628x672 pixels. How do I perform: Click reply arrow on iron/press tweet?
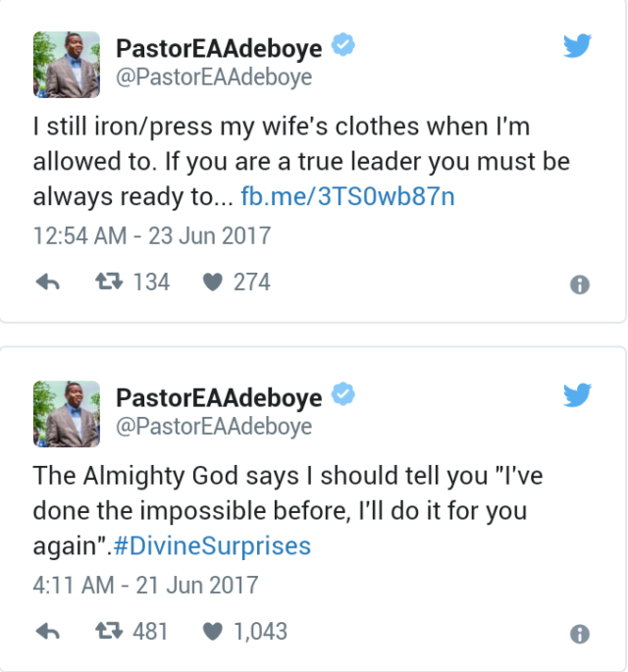point(47,284)
